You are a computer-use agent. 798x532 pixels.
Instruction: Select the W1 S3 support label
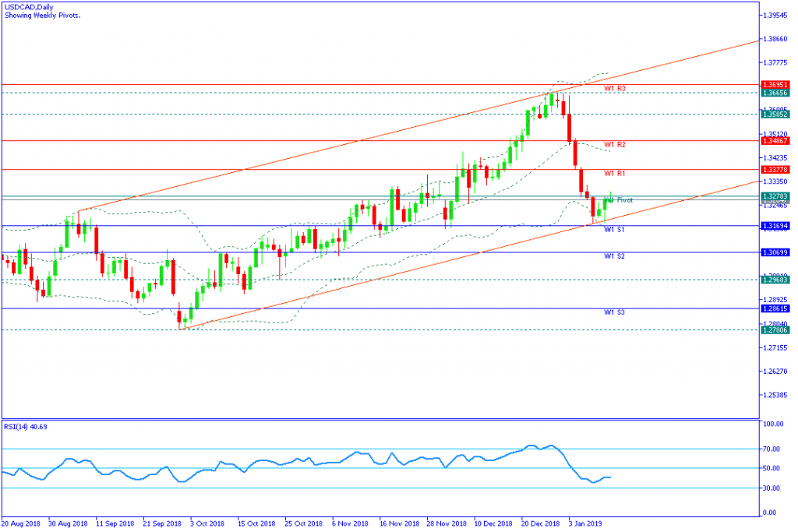(x=615, y=312)
